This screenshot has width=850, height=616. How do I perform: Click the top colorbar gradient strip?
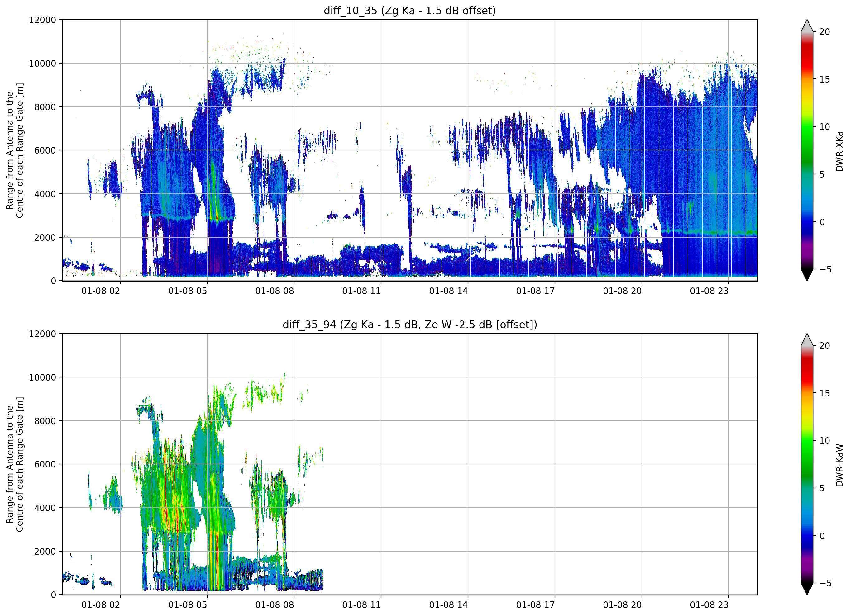[807, 150]
